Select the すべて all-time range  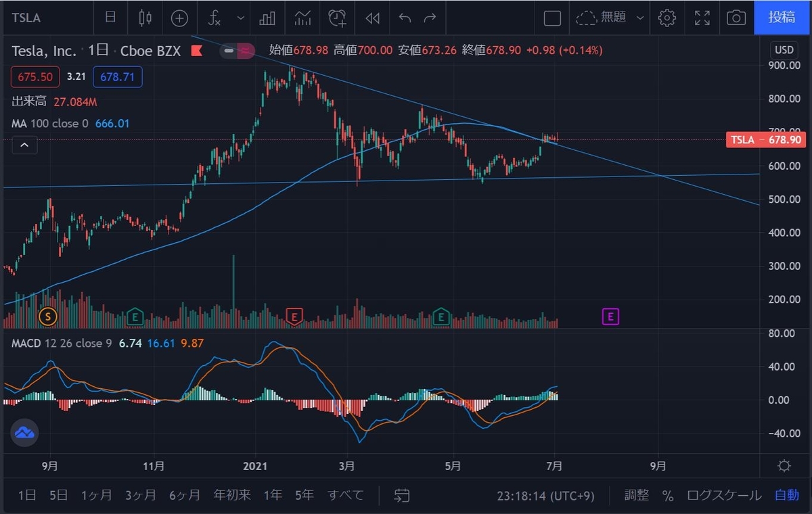pos(346,495)
